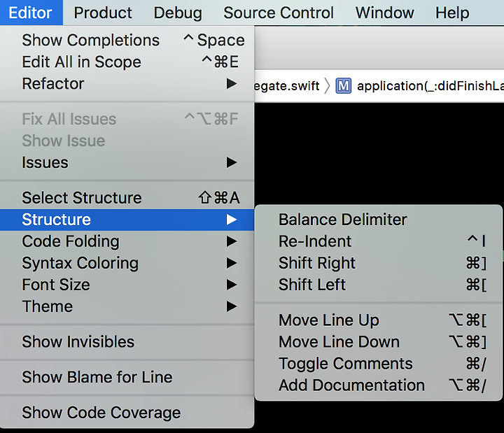The height and width of the screenshot is (433, 504).
Task: Choose Shift Left menu item
Action: 378,285
